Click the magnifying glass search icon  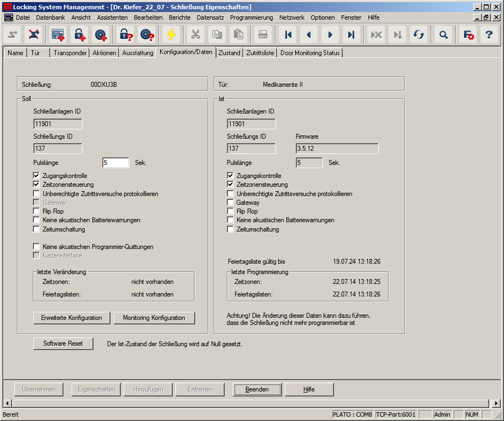point(443,34)
